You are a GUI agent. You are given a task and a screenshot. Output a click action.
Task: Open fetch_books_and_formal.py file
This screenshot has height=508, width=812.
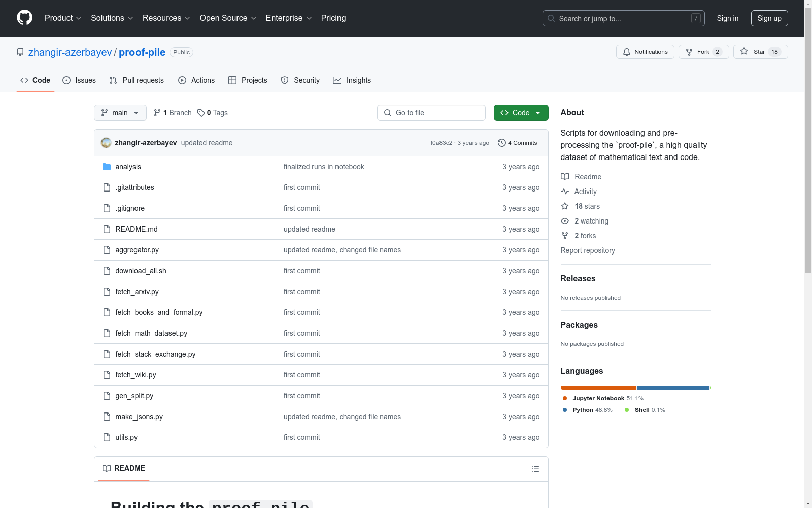[x=159, y=312]
